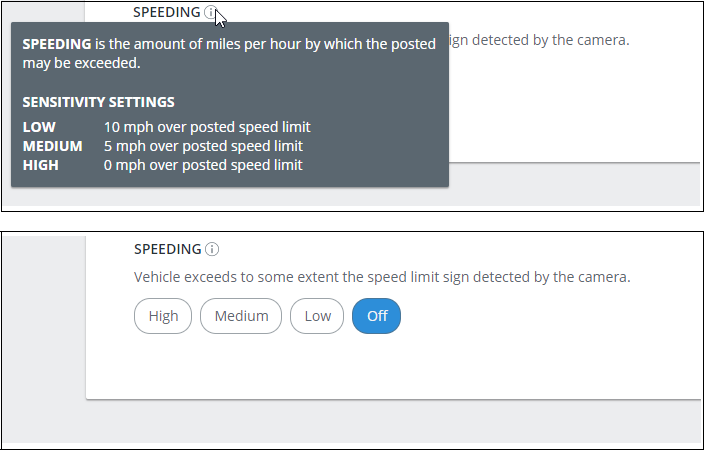Screen dimensions: 710x456
Task: Click the SPEEDING heading above the sensitivity buttons
Action: (x=168, y=249)
